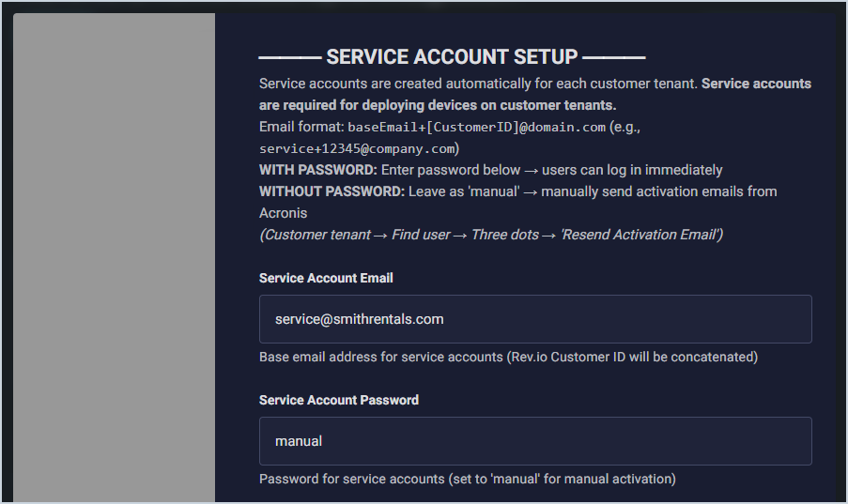The width and height of the screenshot is (848, 504).
Task: Click the bold 'WITH PASSWORD:' label
Action: click(318, 170)
